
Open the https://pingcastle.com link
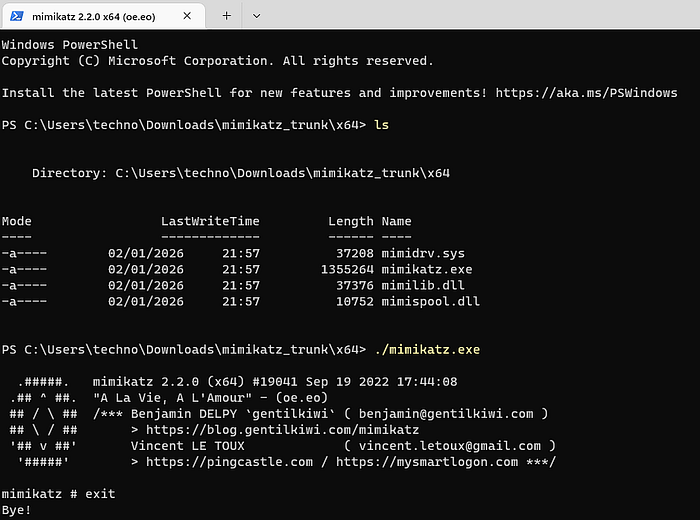point(229,462)
